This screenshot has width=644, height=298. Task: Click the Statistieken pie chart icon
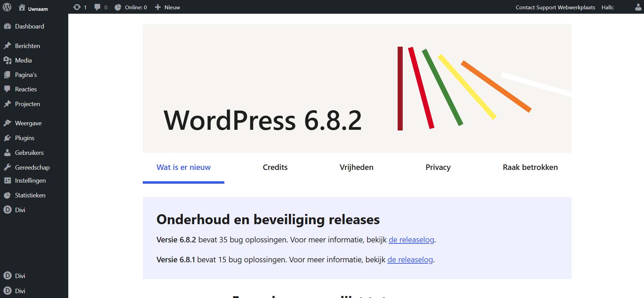[x=7, y=195]
